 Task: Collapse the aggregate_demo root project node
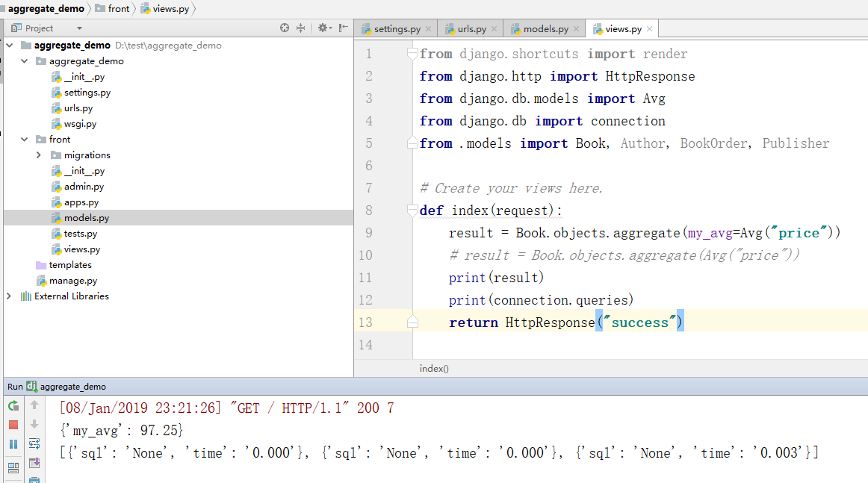tap(10, 46)
